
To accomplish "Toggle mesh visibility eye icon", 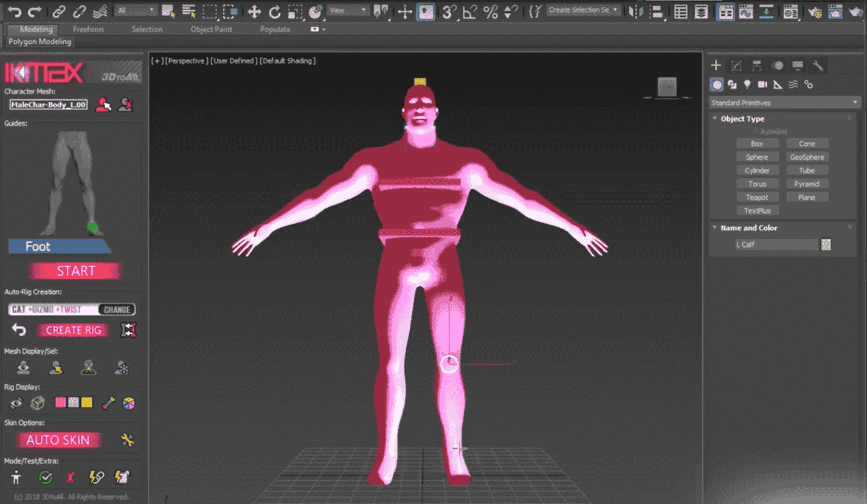I will click(x=24, y=368).
